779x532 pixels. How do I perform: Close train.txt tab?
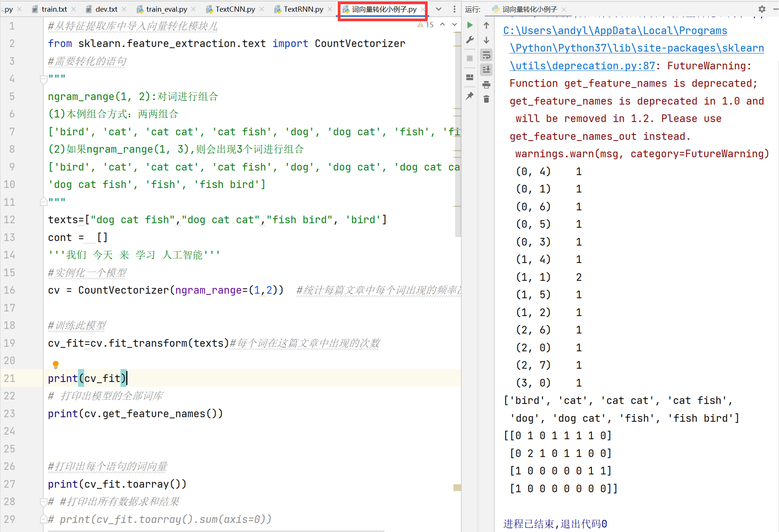[x=74, y=9]
